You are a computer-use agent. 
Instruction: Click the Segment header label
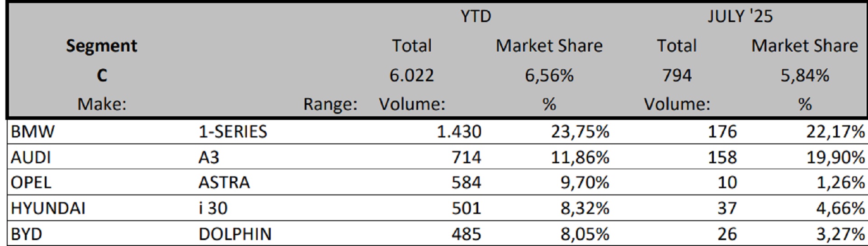point(102,46)
